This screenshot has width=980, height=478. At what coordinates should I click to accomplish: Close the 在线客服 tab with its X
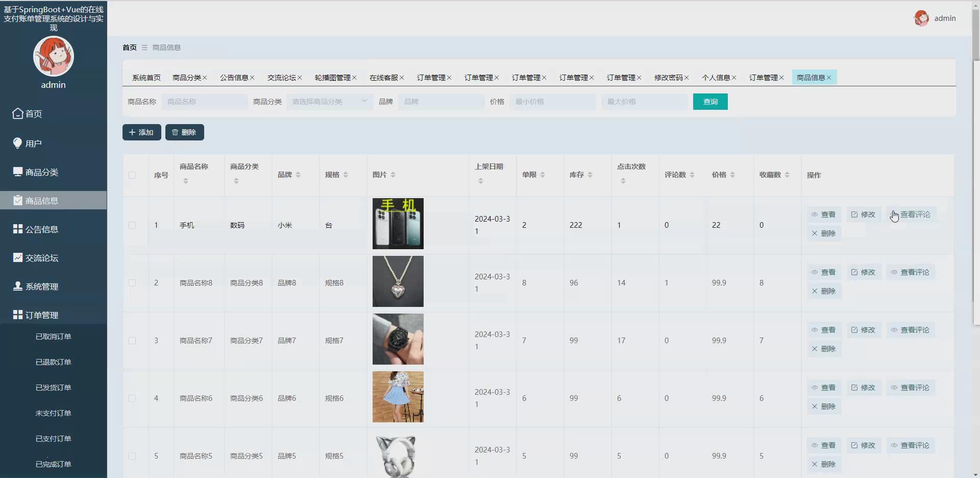tap(402, 78)
